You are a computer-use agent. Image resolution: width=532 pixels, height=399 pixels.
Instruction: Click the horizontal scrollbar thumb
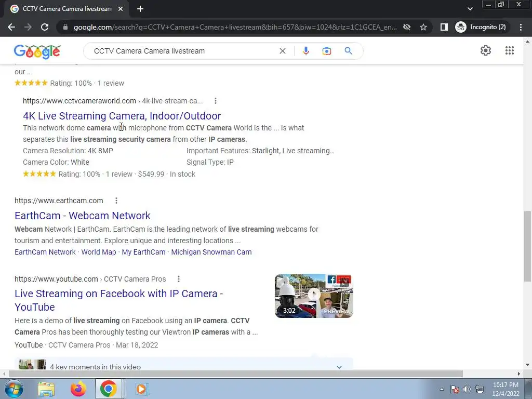[x=235, y=374]
